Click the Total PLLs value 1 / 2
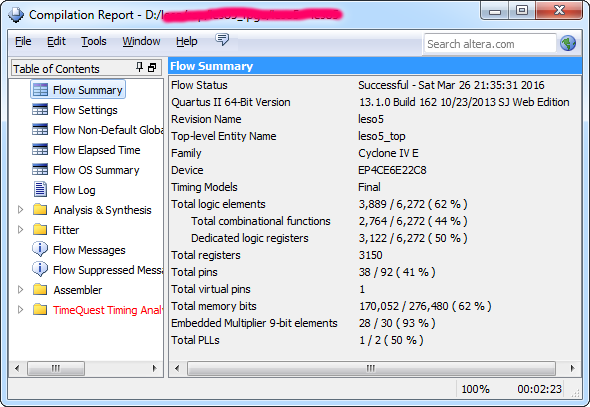Image resolution: width=590 pixels, height=407 pixels. 391,340
